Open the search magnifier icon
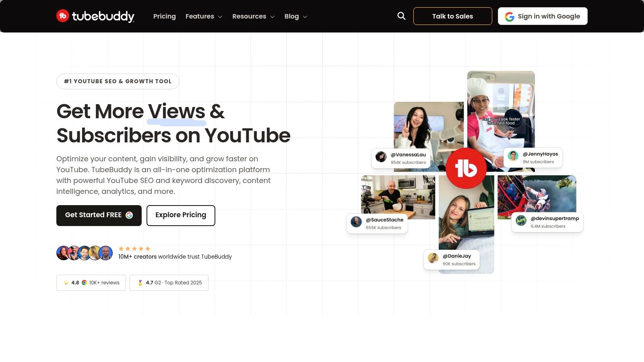Viewport: 644px width, 362px height. pos(401,16)
